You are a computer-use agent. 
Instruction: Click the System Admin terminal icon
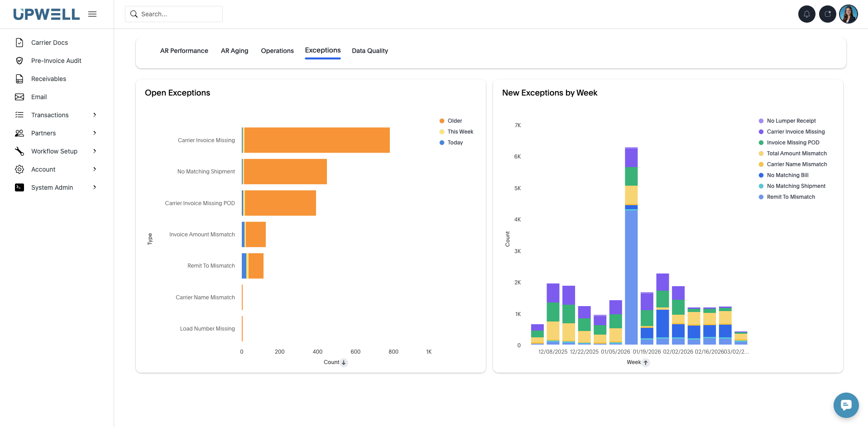coord(19,187)
